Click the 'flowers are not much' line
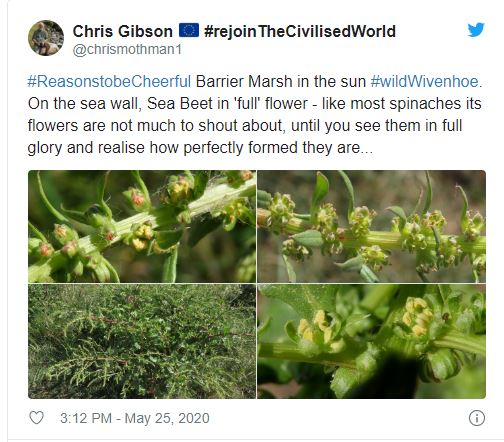The height and width of the screenshot is (442, 504). pyautogui.click(x=245, y=126)
